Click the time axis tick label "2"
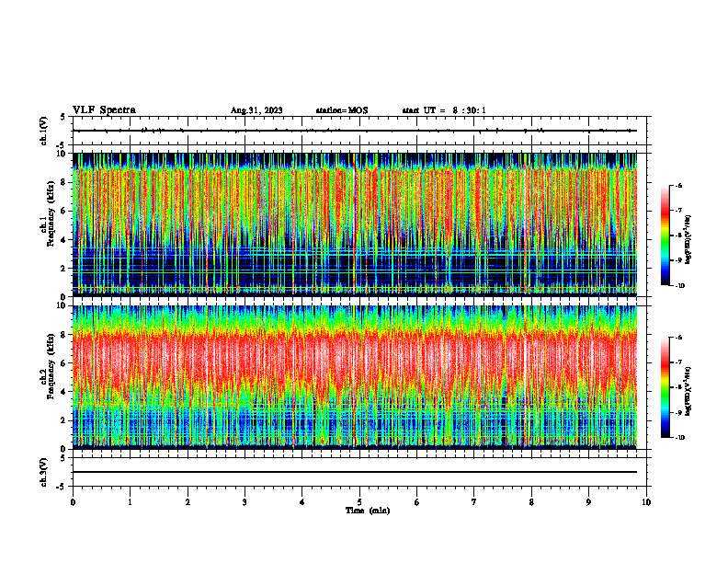Screen dimensions: 728x563 (x=188, y=502)
